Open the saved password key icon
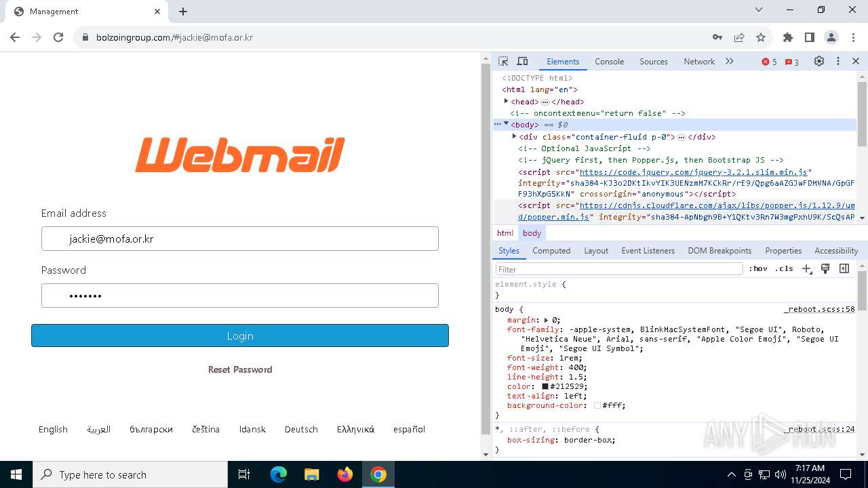The image size is (868, 488). tap(717, 37)
